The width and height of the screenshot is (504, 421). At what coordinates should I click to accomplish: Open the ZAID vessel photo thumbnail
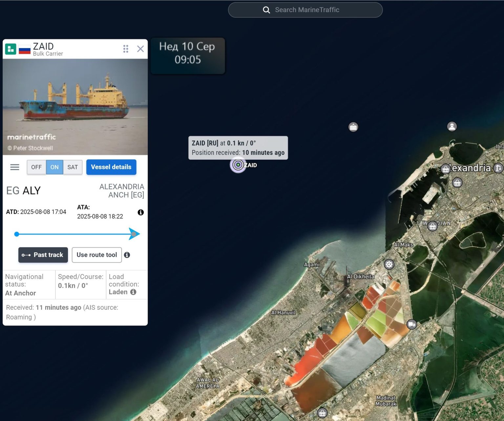click(75, 107)
